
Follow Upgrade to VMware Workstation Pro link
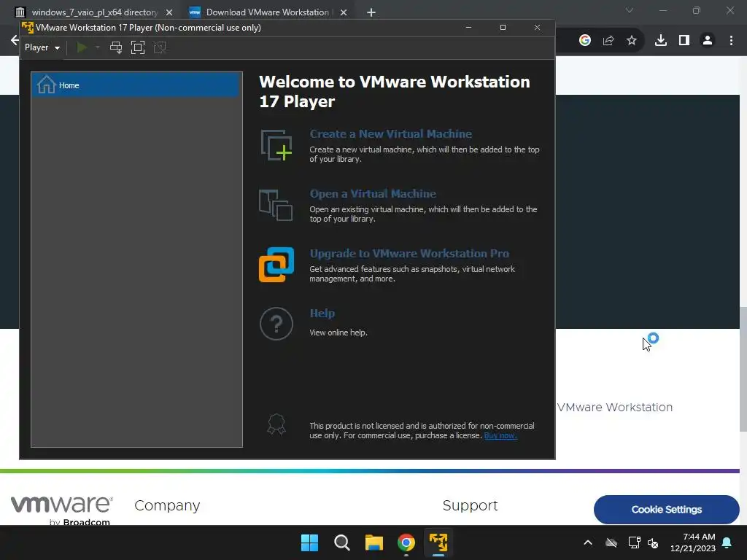(409, 253)
